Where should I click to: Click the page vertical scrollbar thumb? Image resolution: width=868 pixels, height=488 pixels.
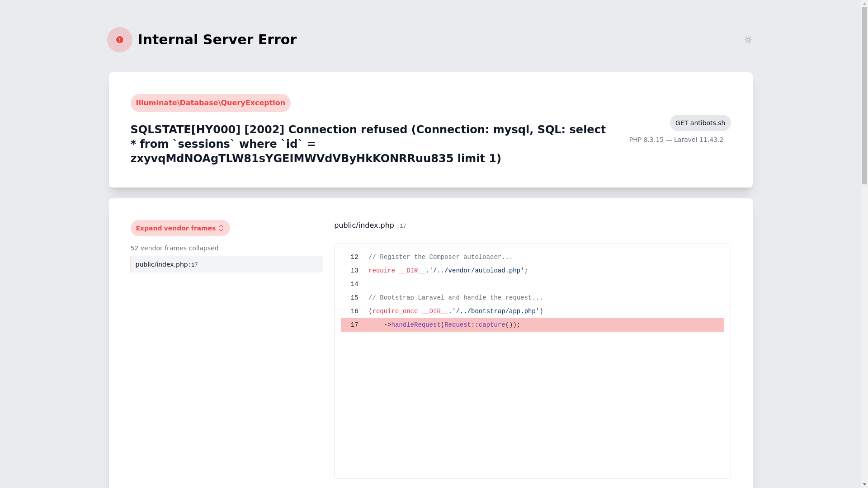tap(864, 96)
